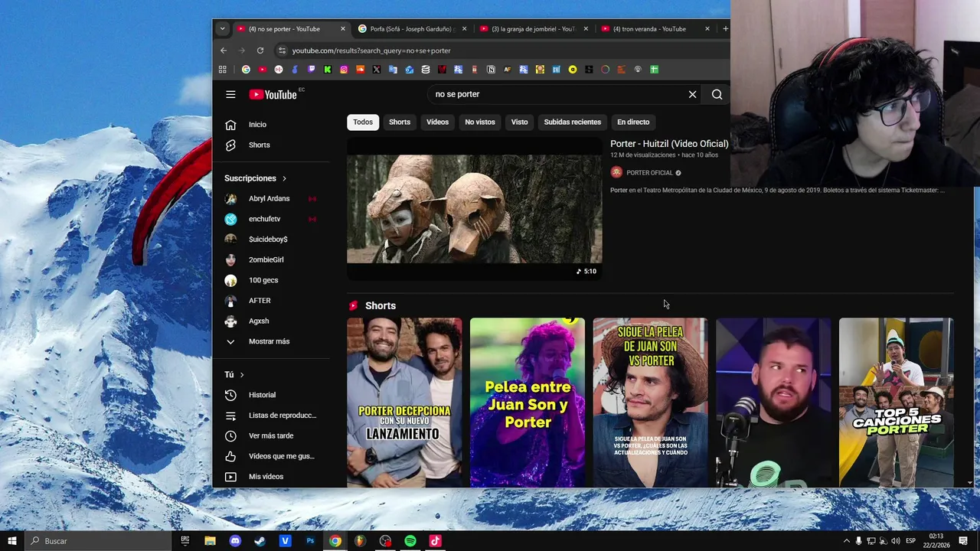Viewport: 980px width, 551px height.
Task: Open the Kick bookmark in bookmarks bar
Action: [x=328, y=69]
